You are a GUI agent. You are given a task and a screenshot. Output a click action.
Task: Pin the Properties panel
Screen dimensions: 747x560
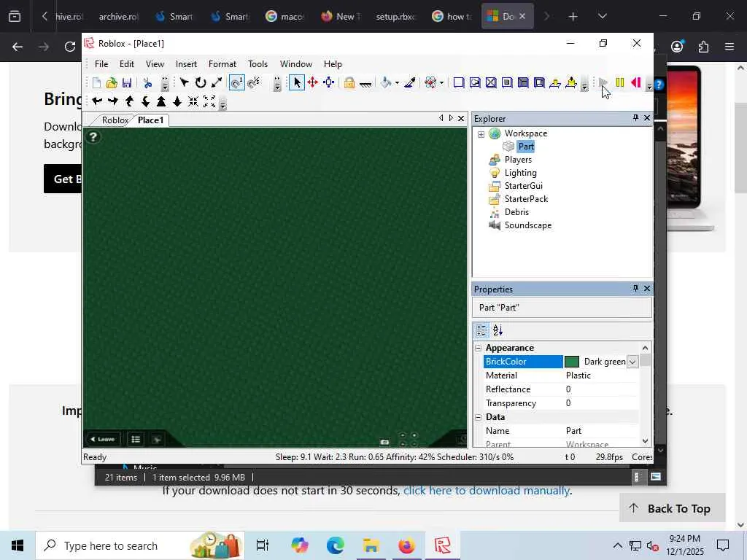[635, 288]
